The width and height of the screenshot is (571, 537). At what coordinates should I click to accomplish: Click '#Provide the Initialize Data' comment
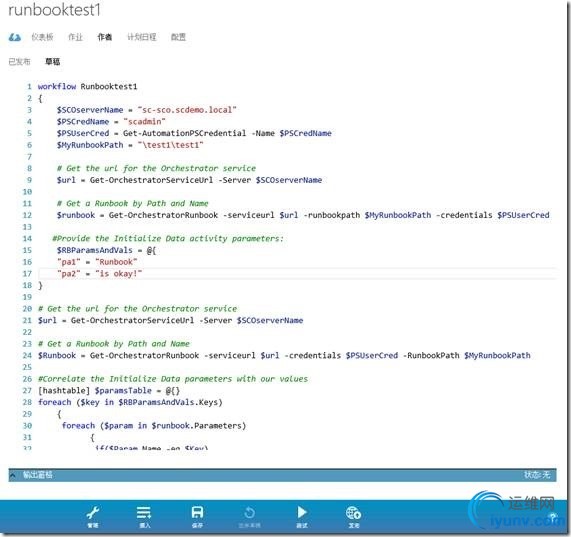pyautogui.click(x=168, y=238)
